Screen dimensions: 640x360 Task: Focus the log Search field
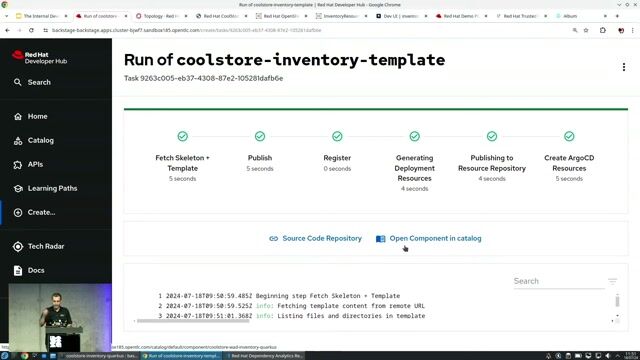(558, 281)
